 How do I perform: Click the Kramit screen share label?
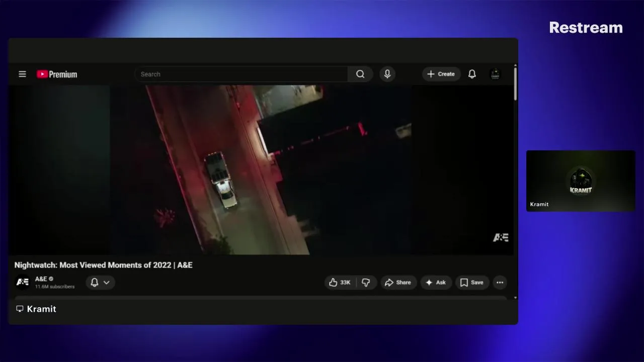(36, 309)
